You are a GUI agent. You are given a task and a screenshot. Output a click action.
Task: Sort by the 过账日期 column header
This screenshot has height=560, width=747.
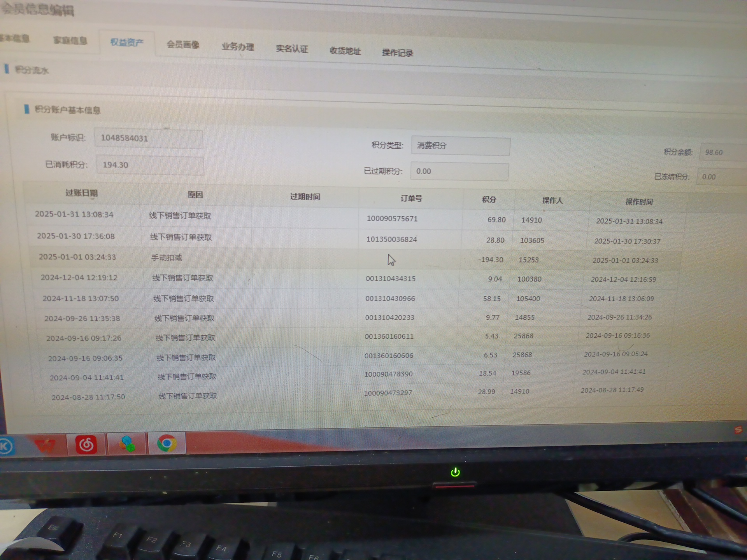click(81, 193)
